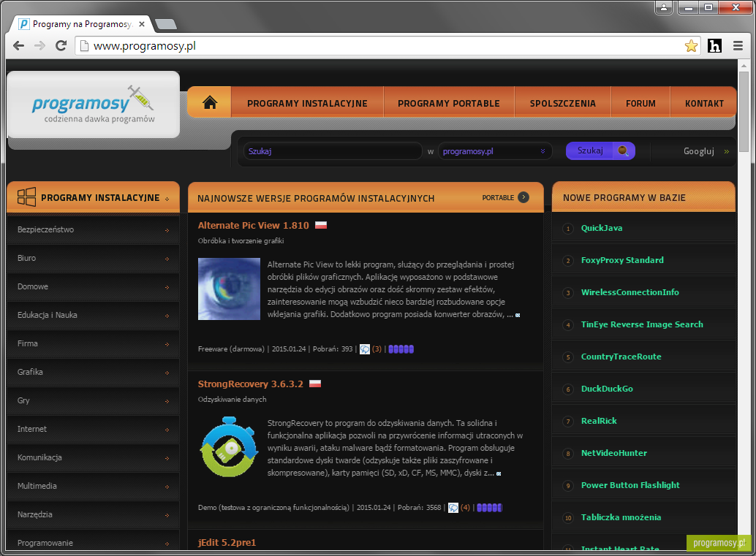Image resolution: width=756 pixels, height=556 pixels.
Task: Expand the Internet category
Action: 93,429
